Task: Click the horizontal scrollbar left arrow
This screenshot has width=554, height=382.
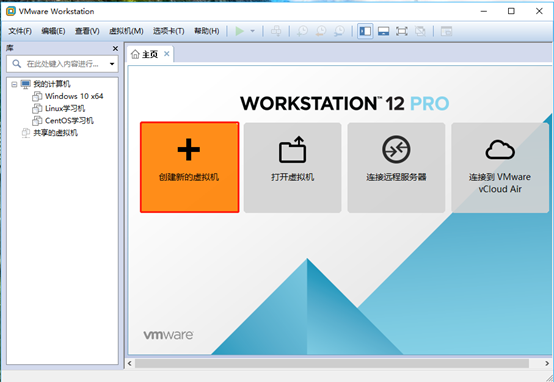Action: tap(130, 363)
